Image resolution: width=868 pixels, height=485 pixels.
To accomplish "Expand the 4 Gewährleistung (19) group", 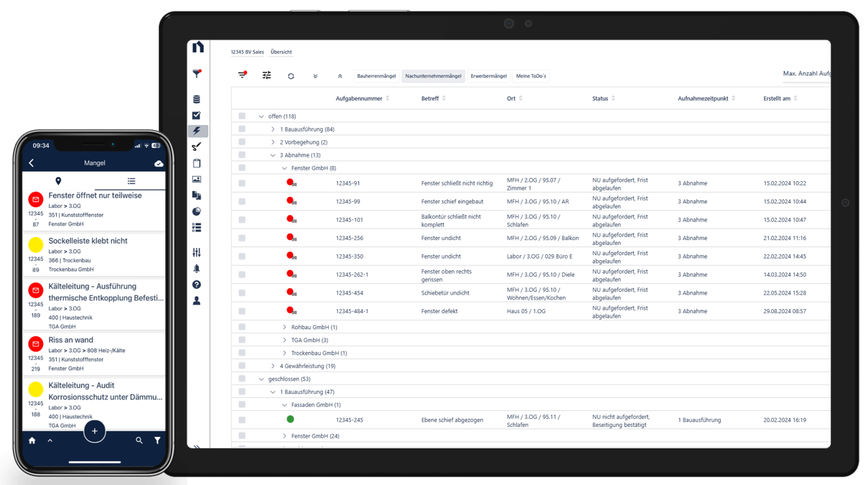I will click(x=273, y=366).
